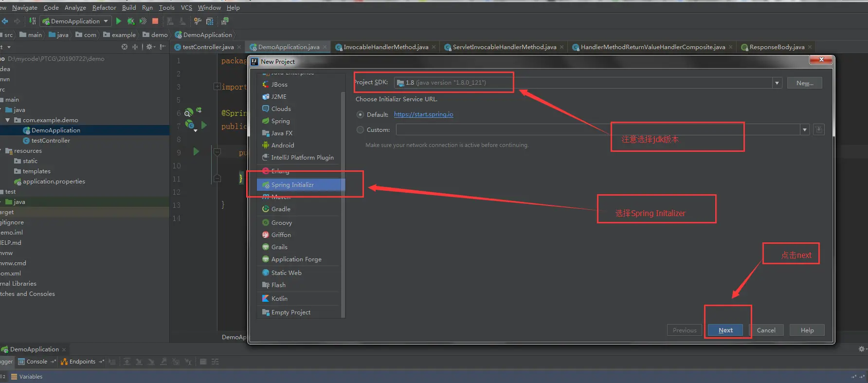Switch to ResponseBody.java editor tab
868x383 pixels.
[777, 47]
